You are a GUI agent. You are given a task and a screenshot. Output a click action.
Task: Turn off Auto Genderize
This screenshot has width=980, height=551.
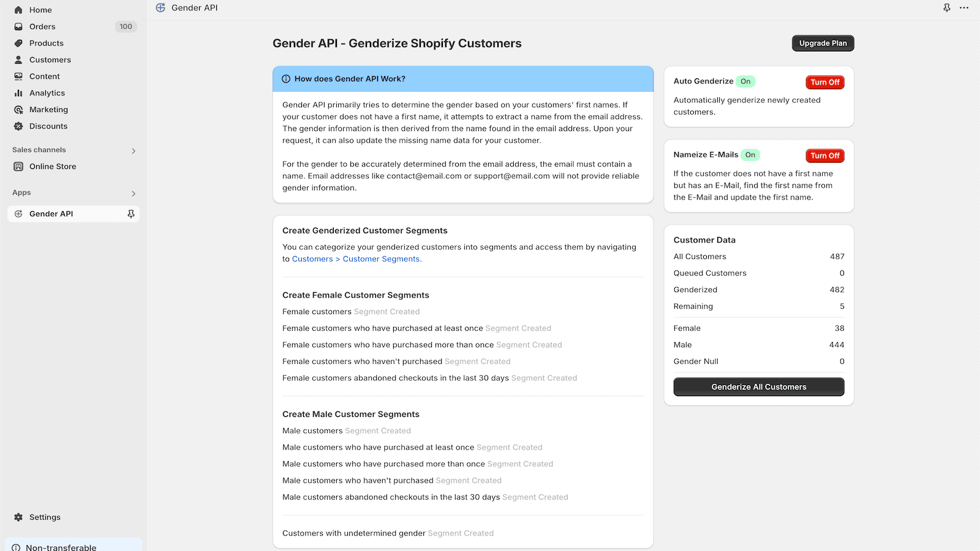[824, 82]
